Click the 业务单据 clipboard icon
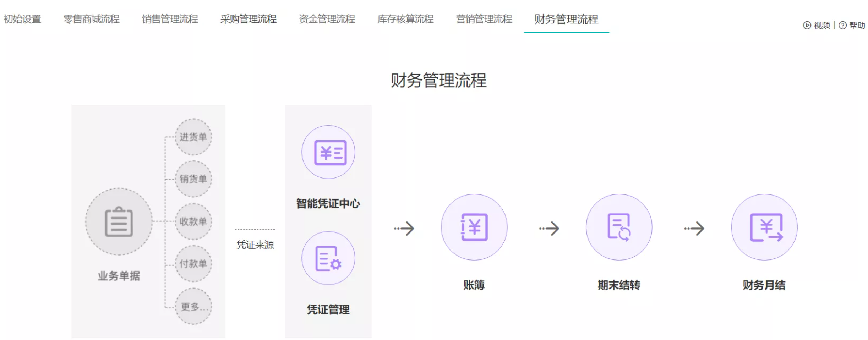 coord(119,222)
